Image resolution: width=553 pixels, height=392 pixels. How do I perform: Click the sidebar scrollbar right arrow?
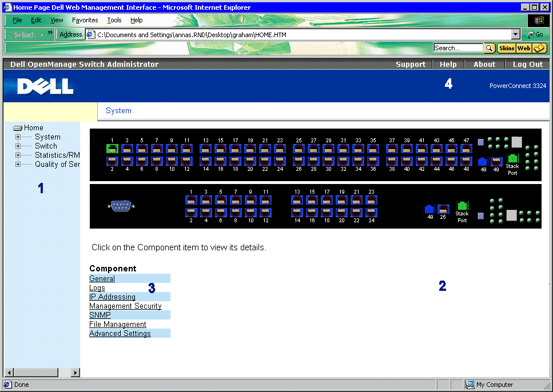(75, 372)
